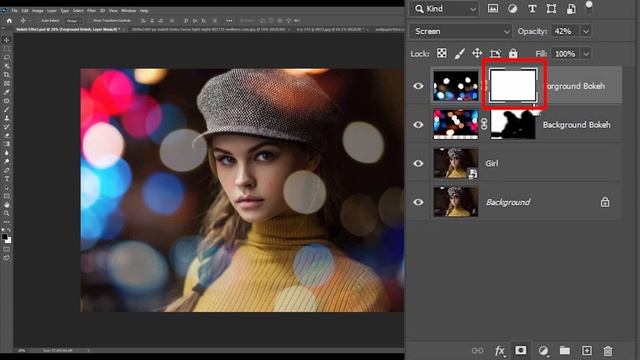Create new fill or adjustment layer
This screenshot has width=640, height=360.
(543, 351)
